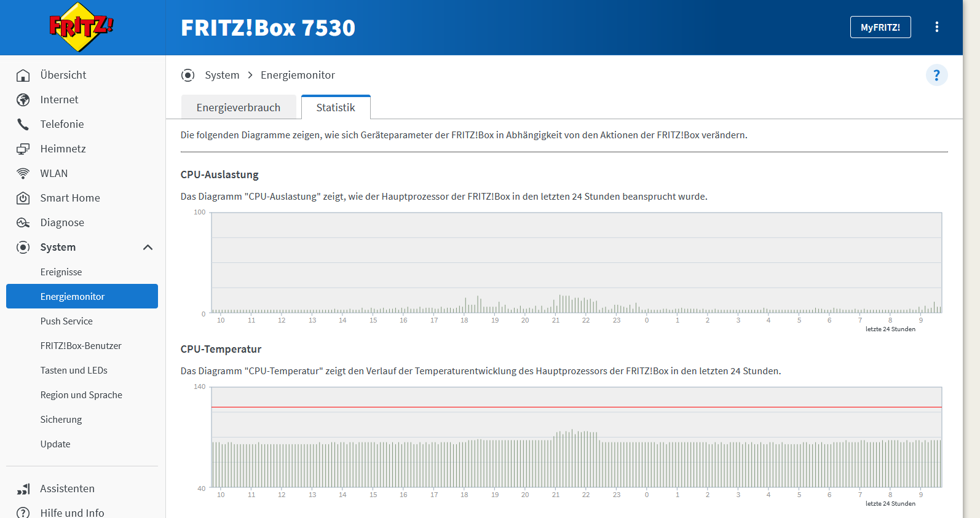Screen dimensions: 980x518
Task: Click the Internet globe icon
Action: [23, 100]
